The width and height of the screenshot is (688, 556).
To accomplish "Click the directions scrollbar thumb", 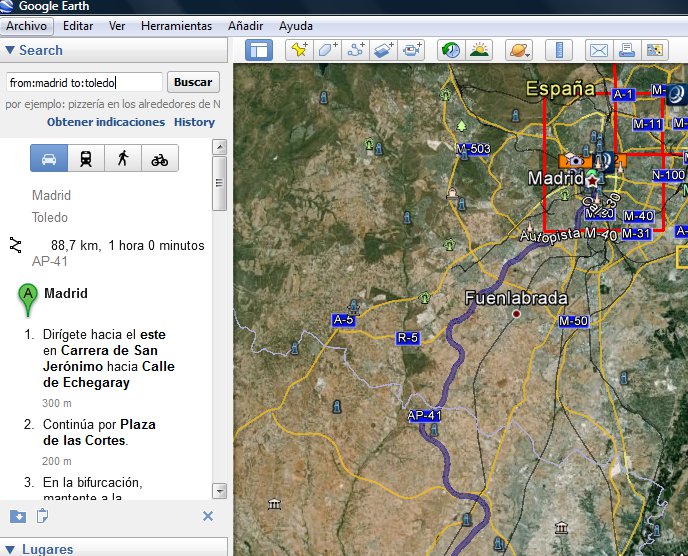I will pos(219,183).
